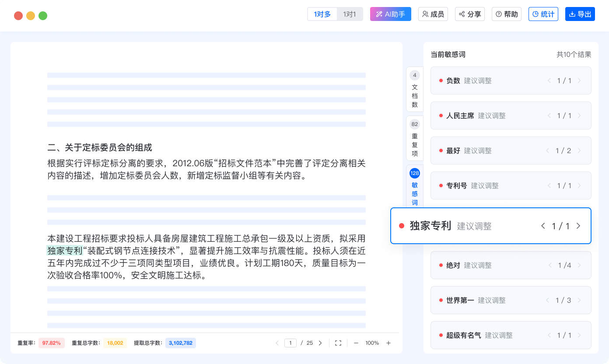The width and height of the screenshot is (609, 364).
Task: Open the 成员 members panel
Action: [x=433, y=14]
